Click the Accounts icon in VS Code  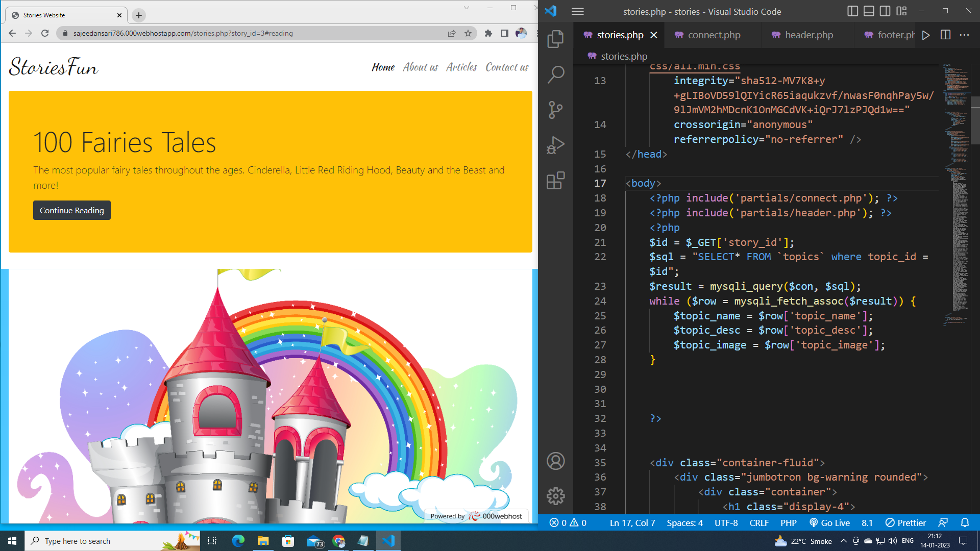tap(555, 461)
